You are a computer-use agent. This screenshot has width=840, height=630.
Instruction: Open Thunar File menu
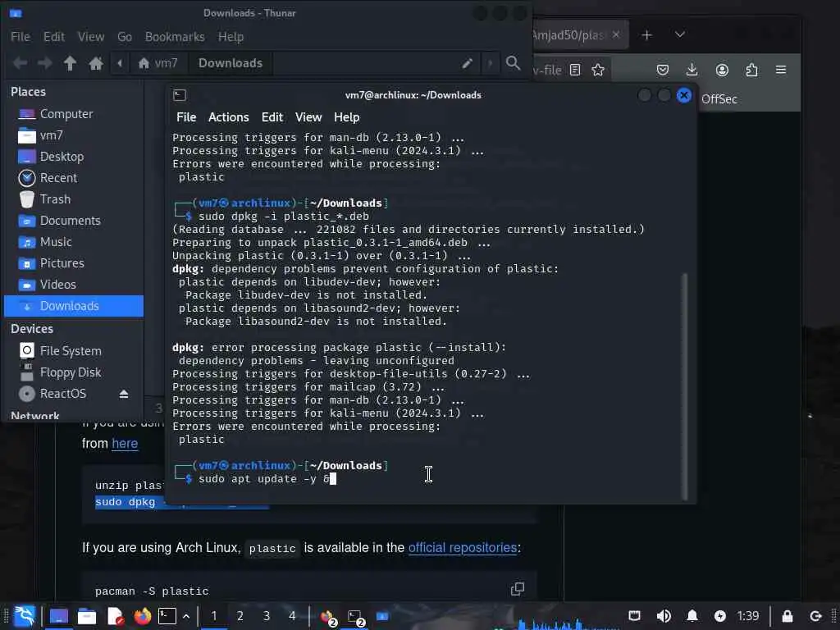coord(21,36)
